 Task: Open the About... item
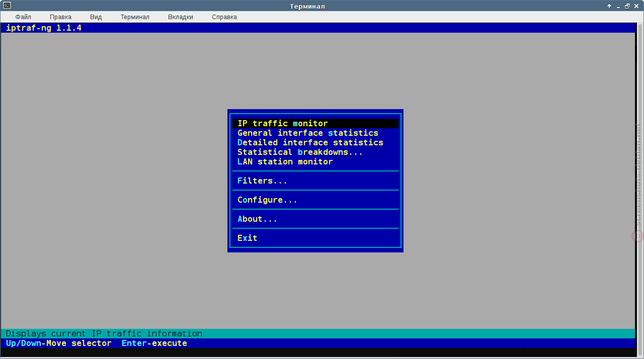[x=315, y=219]
